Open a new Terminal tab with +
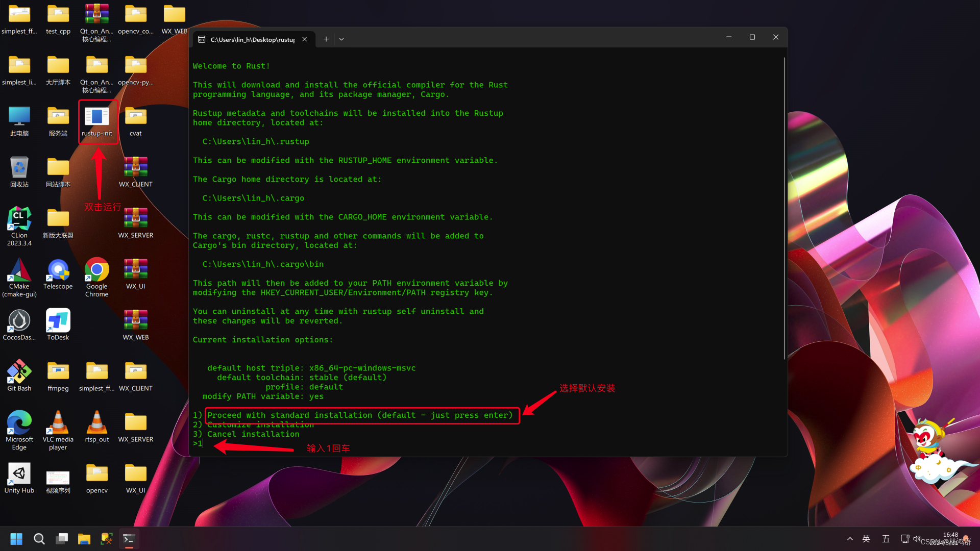 coord(326,39)
